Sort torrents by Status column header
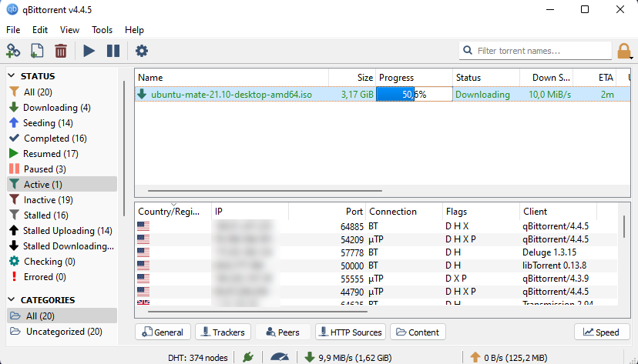 pyautogui.click(x=486, y=78)
